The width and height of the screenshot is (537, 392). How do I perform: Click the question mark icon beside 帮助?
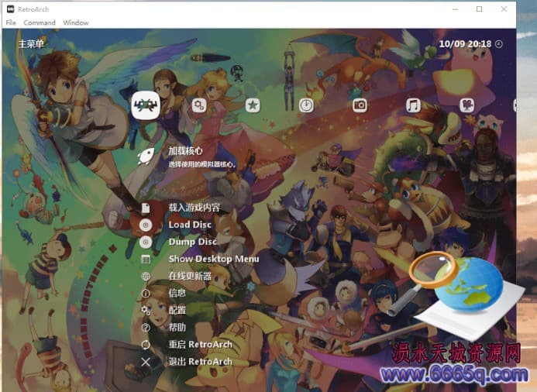[x=146, y=328]
